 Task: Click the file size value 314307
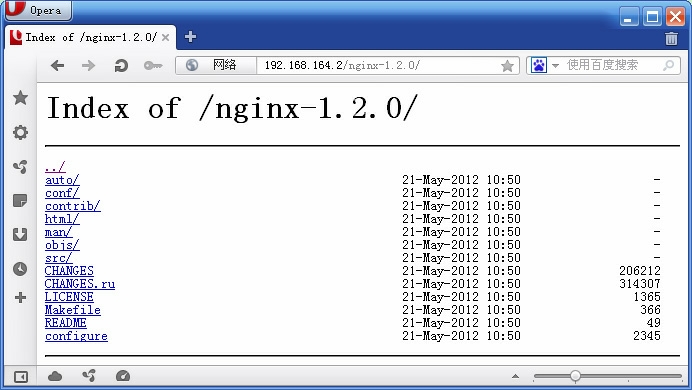click(640, 284)
